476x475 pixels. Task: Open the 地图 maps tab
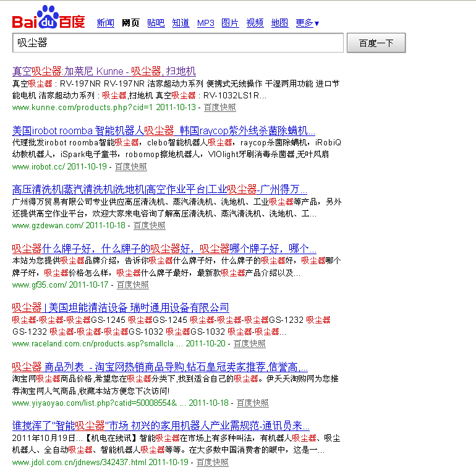coord(279,23)
